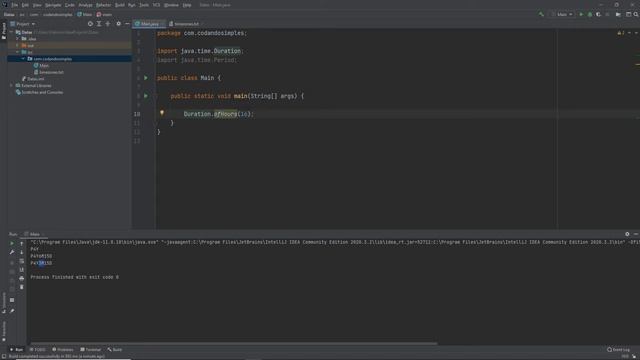Screen dimensions: 640x360
Task: Open the Code menu
Action: pyautogui.click(x=70, y=5)
